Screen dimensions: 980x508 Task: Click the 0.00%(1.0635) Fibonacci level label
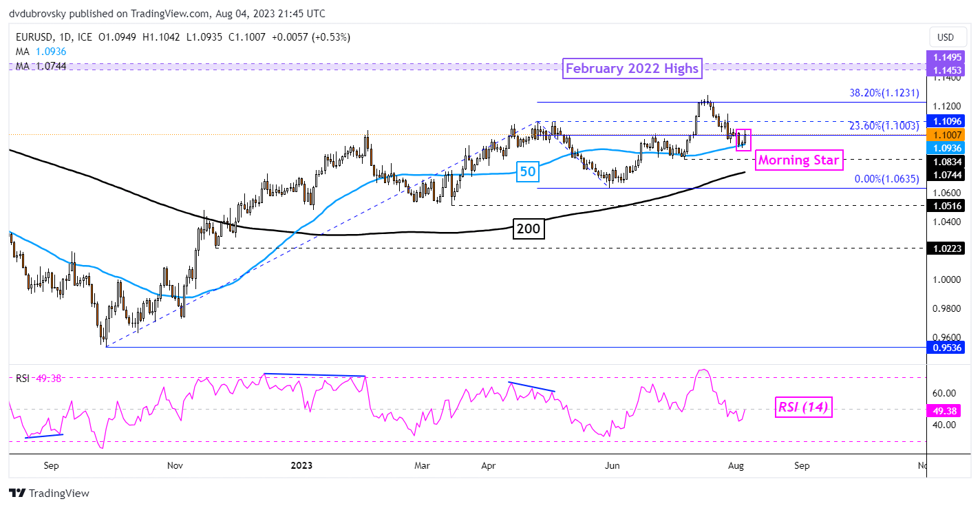tap(887, 179)
